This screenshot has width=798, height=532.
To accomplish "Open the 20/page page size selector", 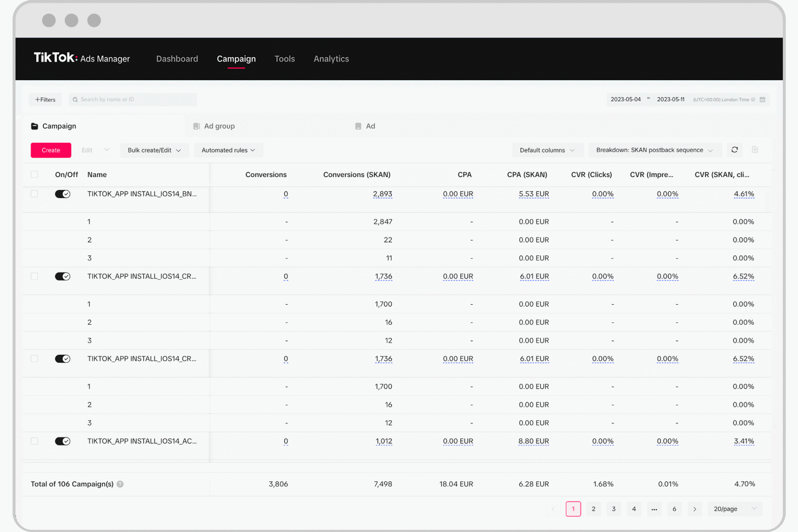I will tap(735, 509).
